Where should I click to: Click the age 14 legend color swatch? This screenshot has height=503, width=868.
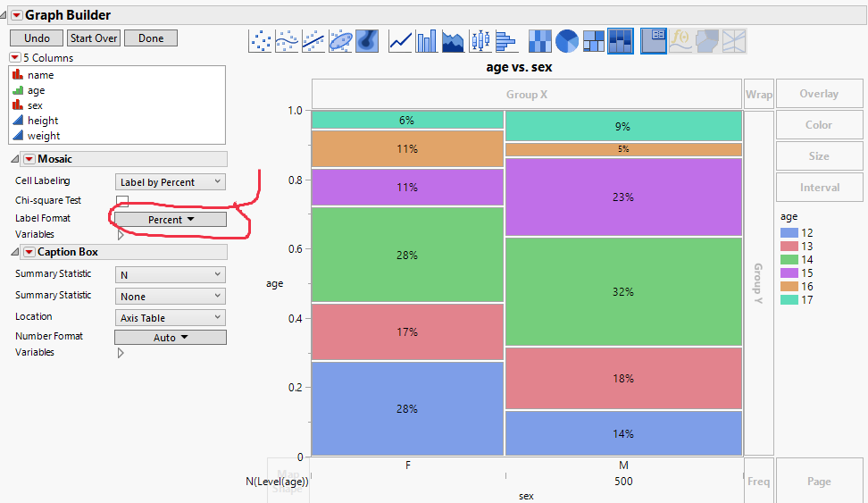click(789, 259)
